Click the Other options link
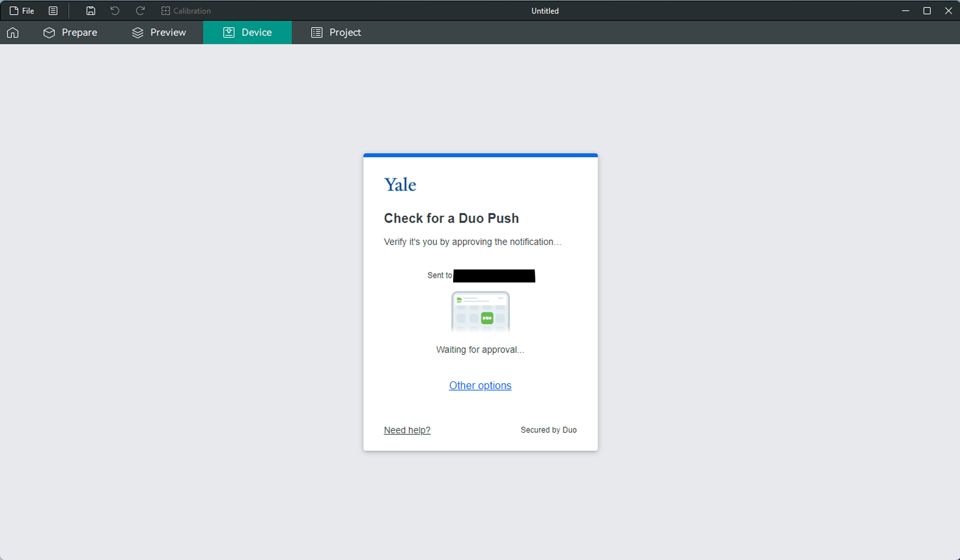The width and height of the screenshot is (960, 560). point(480,385)
